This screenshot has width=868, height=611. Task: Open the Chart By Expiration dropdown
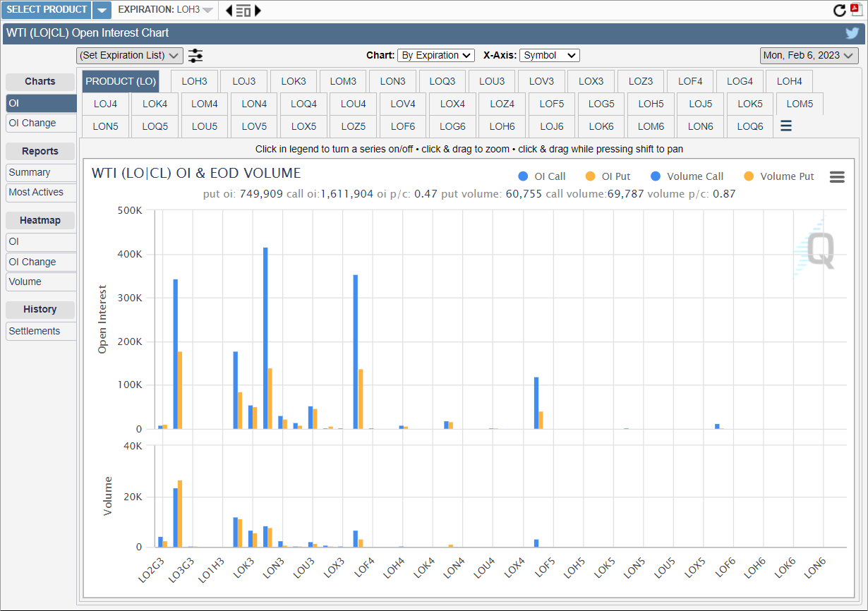[x=436, y=56]
